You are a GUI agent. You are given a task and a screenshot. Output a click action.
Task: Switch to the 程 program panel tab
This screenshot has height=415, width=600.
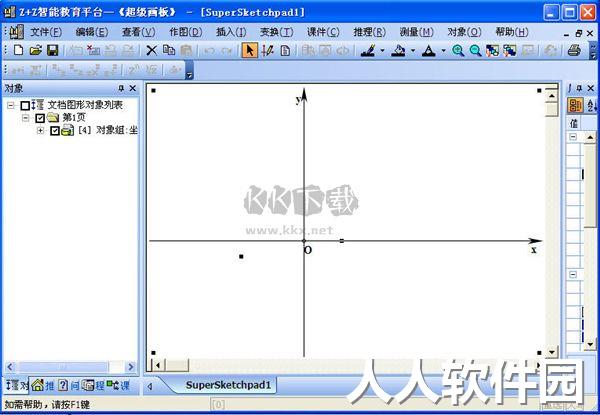point(93,386)
